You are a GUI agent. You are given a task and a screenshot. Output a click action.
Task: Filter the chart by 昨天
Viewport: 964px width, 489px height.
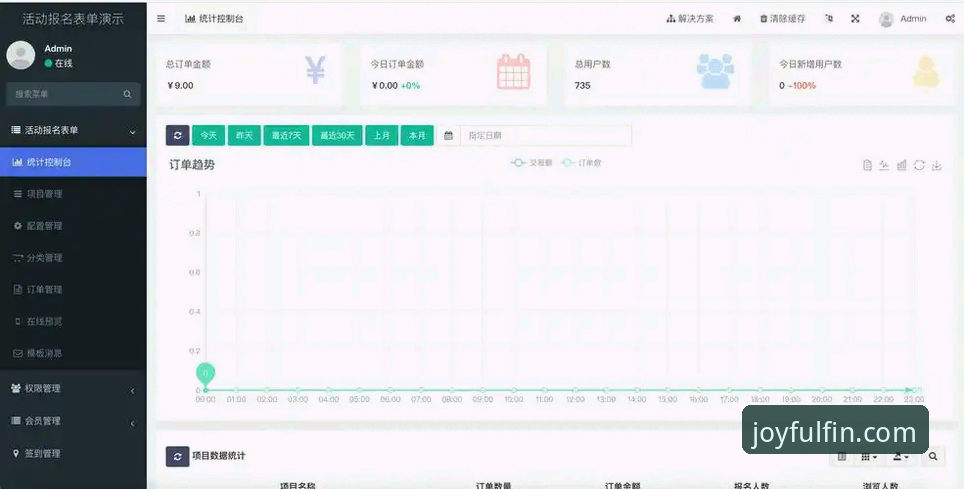[x=244, y=135]
